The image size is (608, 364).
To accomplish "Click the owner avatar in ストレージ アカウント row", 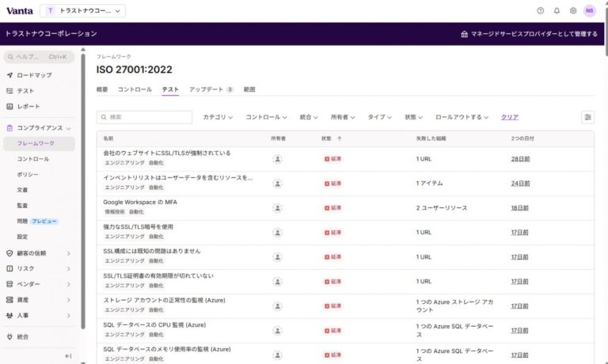I will tap(277, 306).
